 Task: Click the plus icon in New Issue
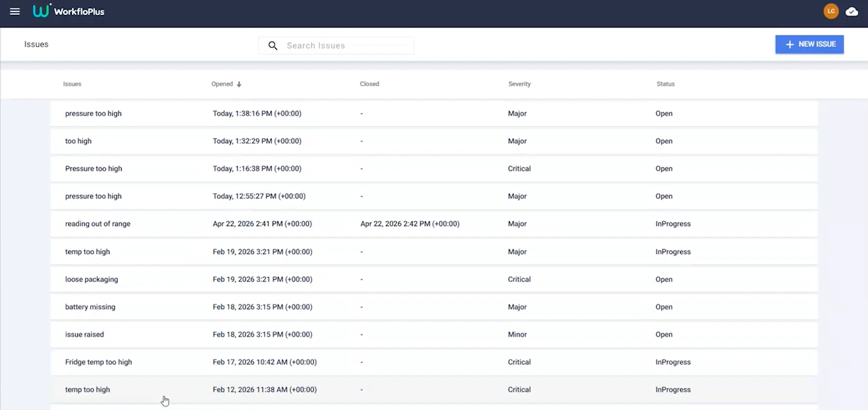[x=790, y=44]
